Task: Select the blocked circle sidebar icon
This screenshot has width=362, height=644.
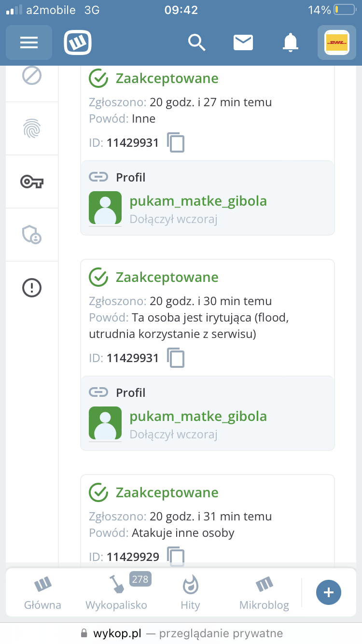Action: 32,75
